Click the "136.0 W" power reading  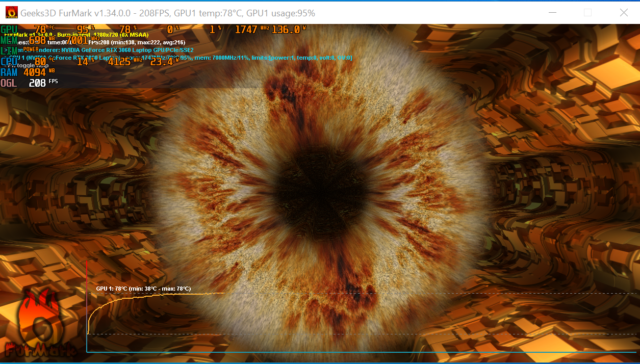pos(289,30)
